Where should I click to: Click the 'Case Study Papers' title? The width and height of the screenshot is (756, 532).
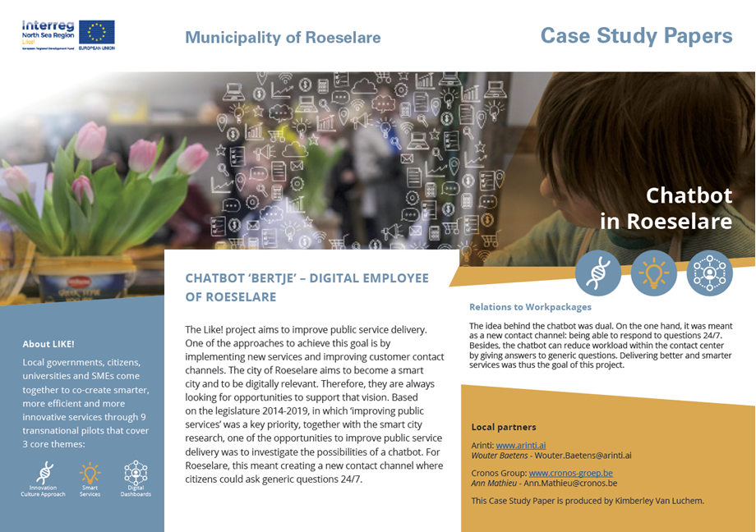coord(636,35)
